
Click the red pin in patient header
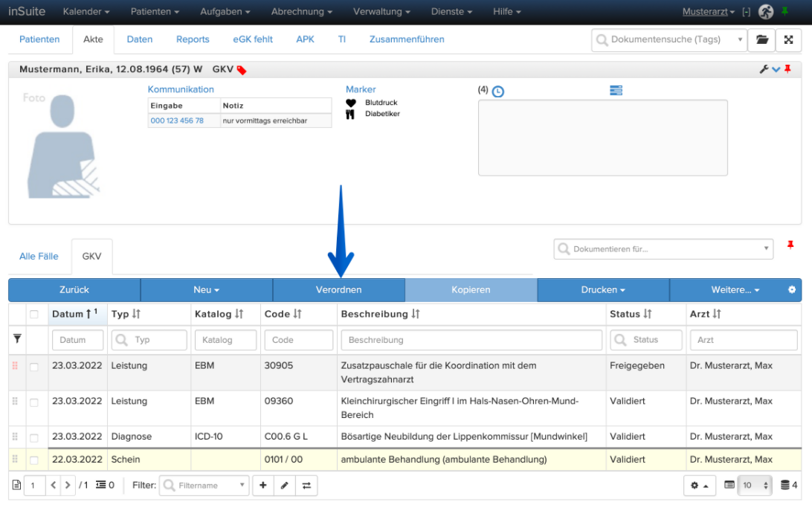pyautogui.click(x=787, y=68)
